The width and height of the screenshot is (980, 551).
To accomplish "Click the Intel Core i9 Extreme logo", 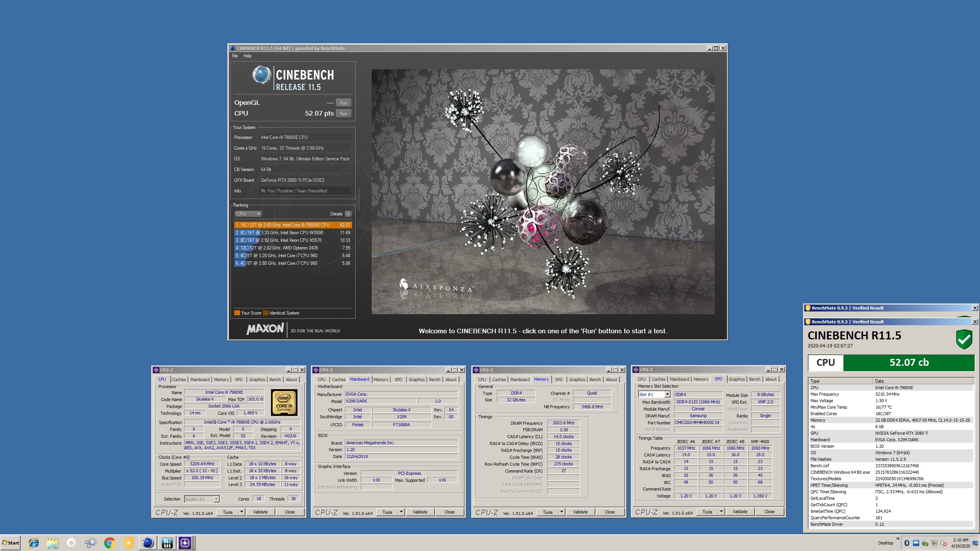I will (284, 403).
